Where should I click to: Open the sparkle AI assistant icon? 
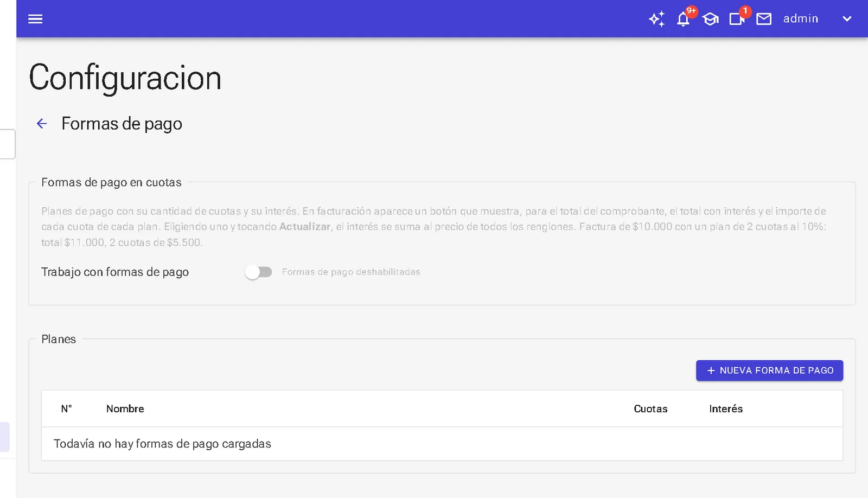pyautogui.click(x=656, y=19)
